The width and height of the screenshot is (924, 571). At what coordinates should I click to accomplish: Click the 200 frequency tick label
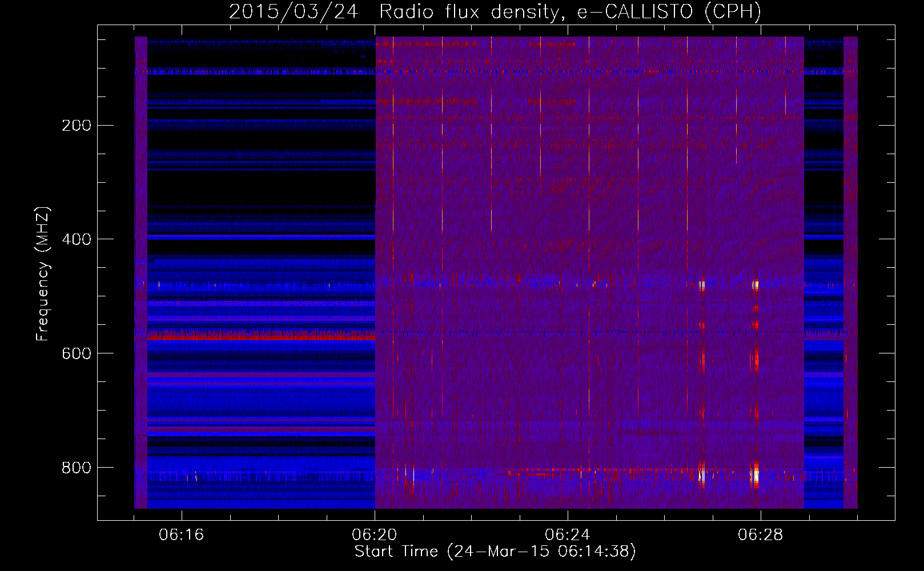77,125
